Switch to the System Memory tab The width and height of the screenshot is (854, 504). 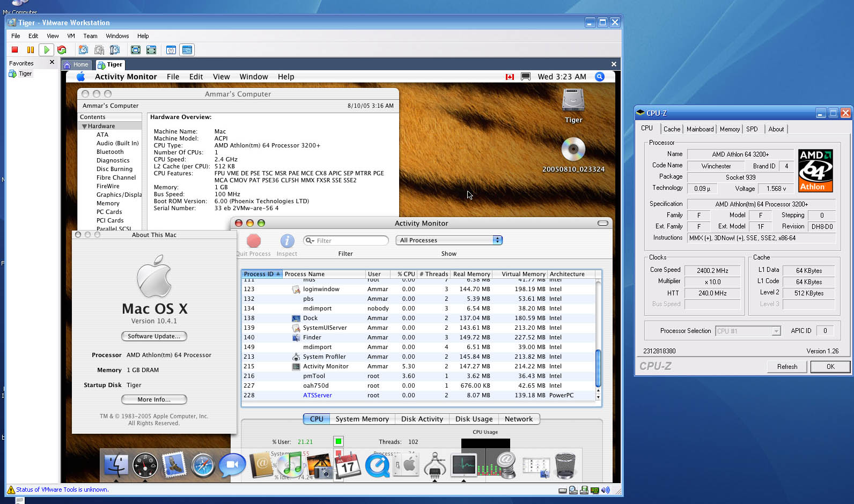tap(362, 419)
